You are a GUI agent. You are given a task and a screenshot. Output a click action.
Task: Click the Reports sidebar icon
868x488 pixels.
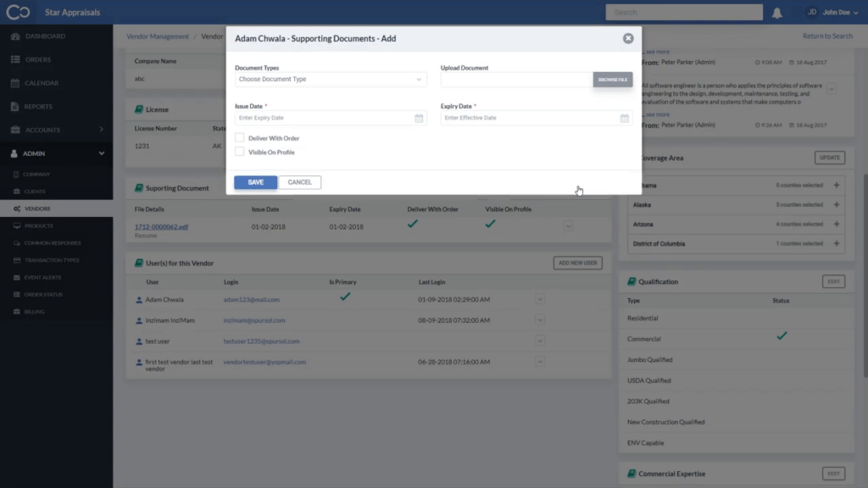[x=15, y=106]
